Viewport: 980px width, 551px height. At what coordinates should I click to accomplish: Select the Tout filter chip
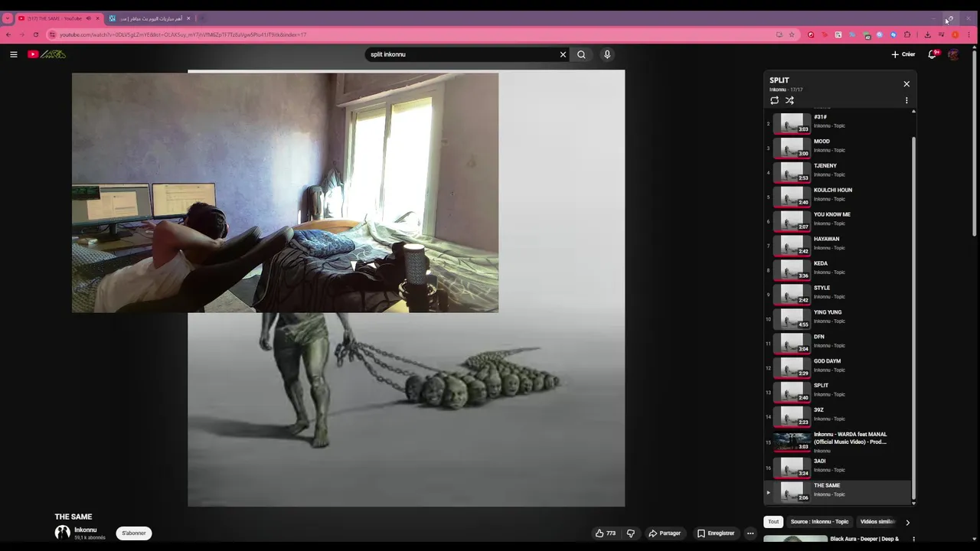tap(773, 522)
